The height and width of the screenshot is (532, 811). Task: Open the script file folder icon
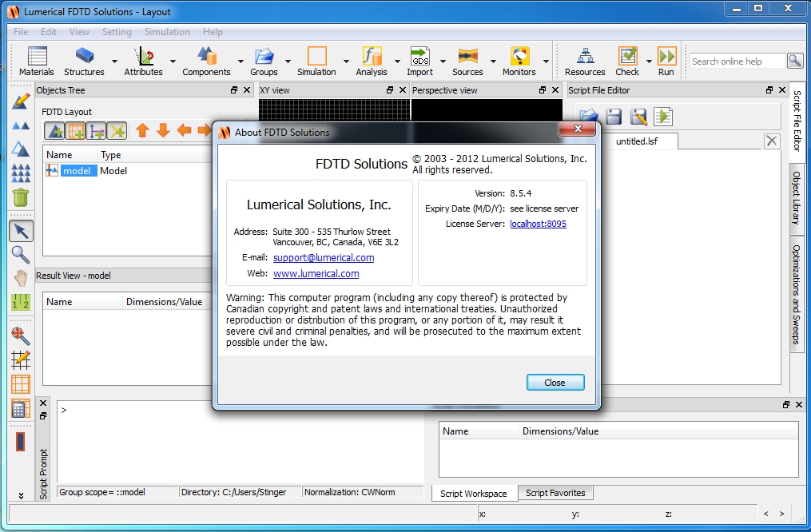[x=589, y=117]
